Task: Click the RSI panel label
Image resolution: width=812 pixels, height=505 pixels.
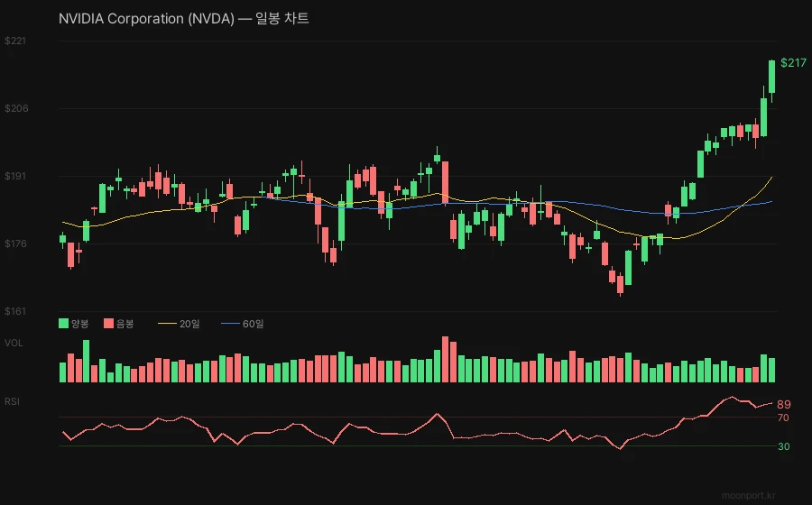Action: coord(13,401)
